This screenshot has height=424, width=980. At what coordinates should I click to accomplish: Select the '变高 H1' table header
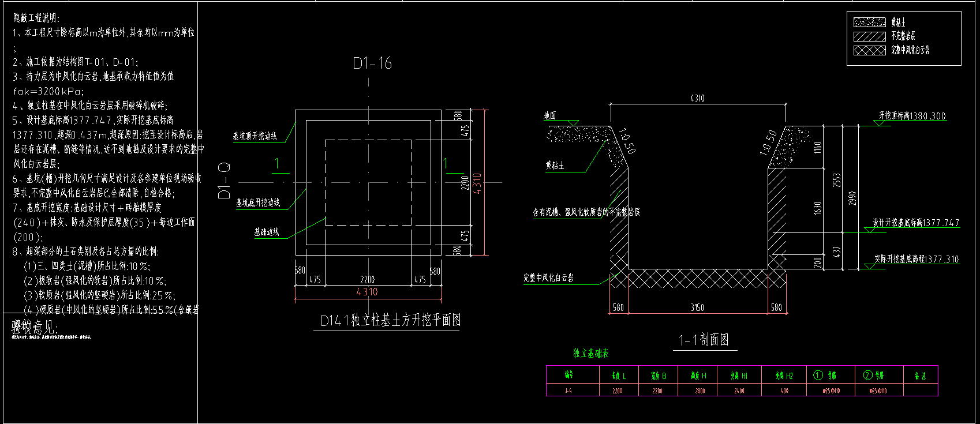[739, 376]
